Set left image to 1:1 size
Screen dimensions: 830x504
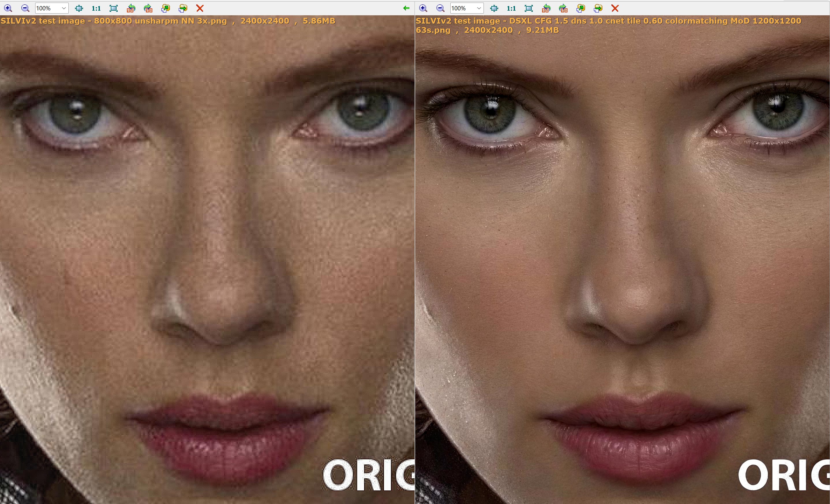[96, 8]
